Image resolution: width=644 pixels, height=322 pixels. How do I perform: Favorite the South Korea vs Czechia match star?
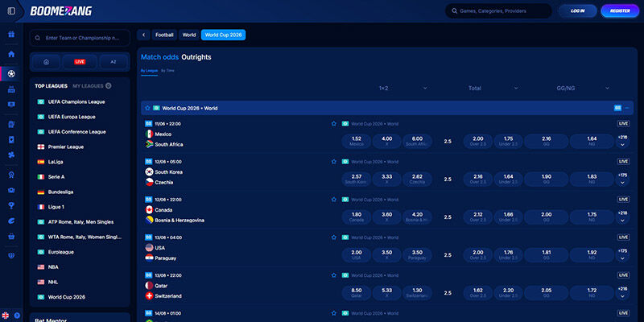click(334, 162)
